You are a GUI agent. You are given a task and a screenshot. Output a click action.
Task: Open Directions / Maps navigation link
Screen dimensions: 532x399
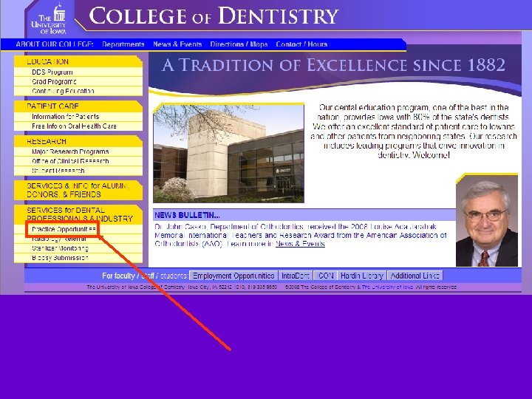tap(239, 44)
